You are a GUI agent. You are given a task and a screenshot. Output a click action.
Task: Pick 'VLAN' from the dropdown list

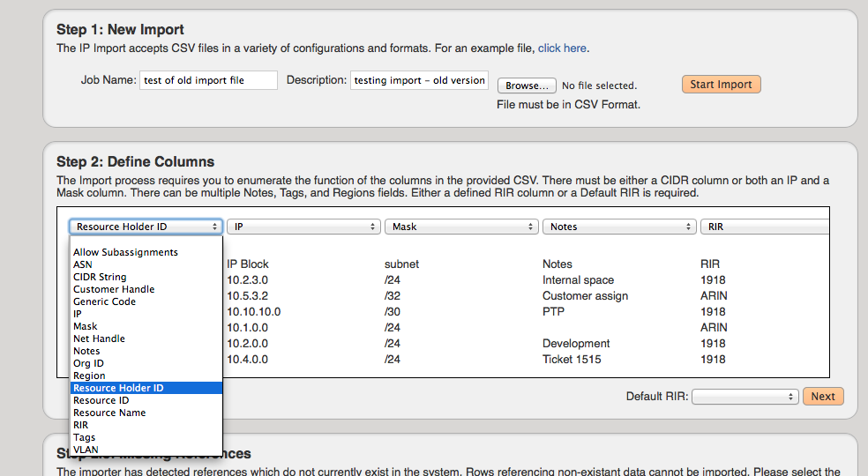tap(86, 450)
